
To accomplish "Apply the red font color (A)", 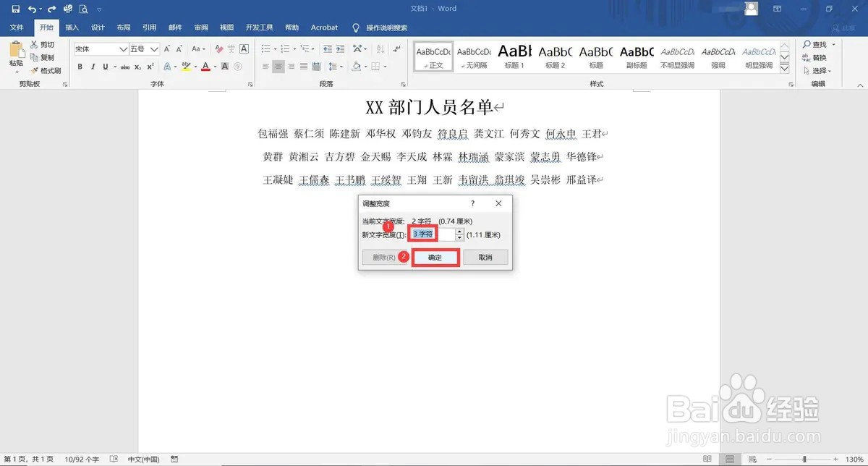I will pos(205,67).
